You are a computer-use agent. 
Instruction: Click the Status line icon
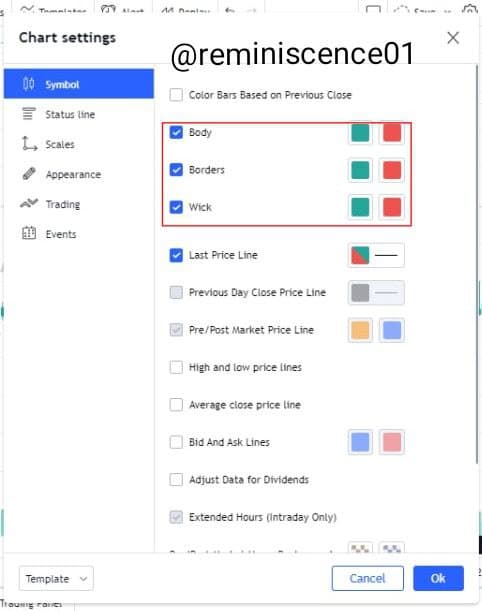pyautogui.click(x=28, y=114)
